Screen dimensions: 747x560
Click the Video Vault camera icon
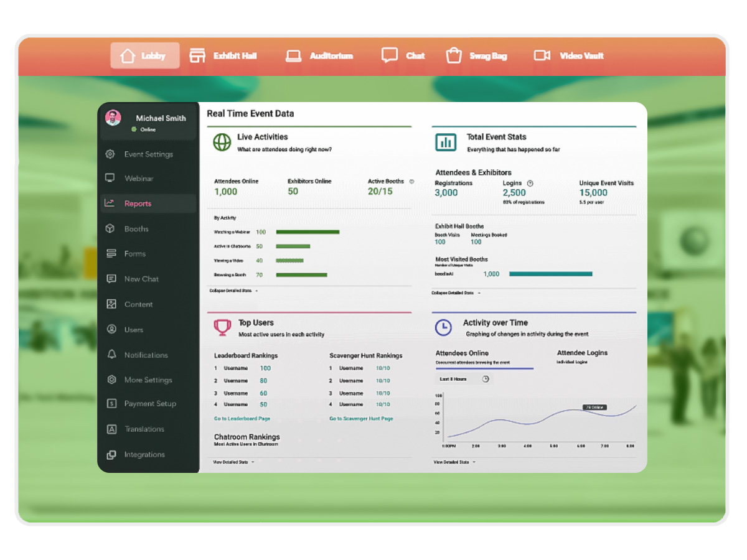[542, 56]
